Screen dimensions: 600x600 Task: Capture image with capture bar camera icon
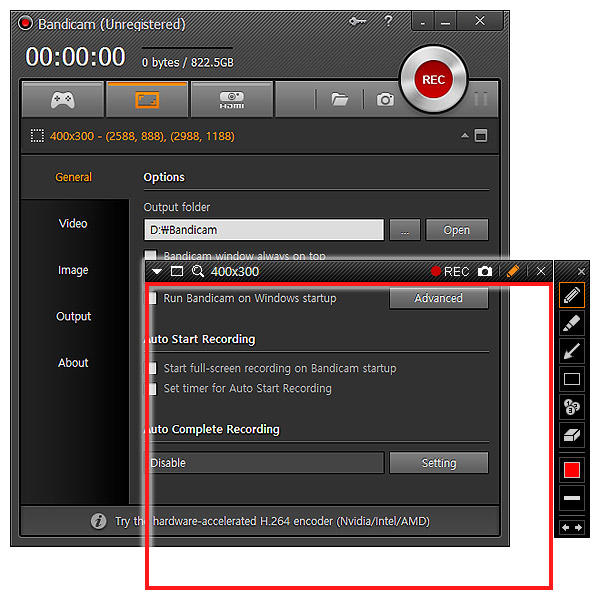(485, 271)
